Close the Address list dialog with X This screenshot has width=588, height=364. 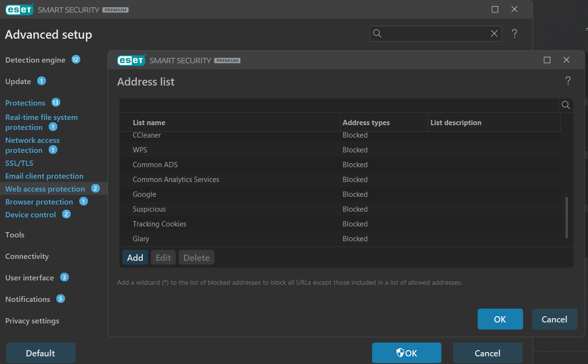[x=567, y=60]
